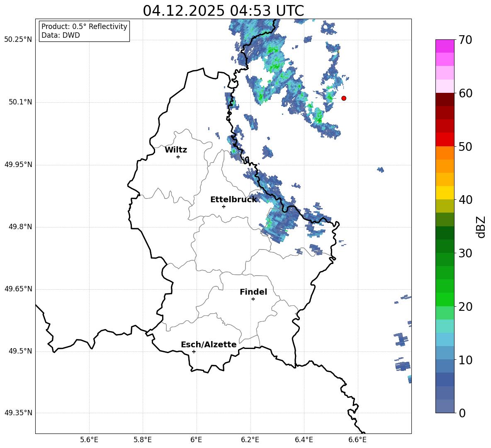Screen dimensions: 491x448
Task: Click the Findel station cross marker
Action: tap(253, 299)
